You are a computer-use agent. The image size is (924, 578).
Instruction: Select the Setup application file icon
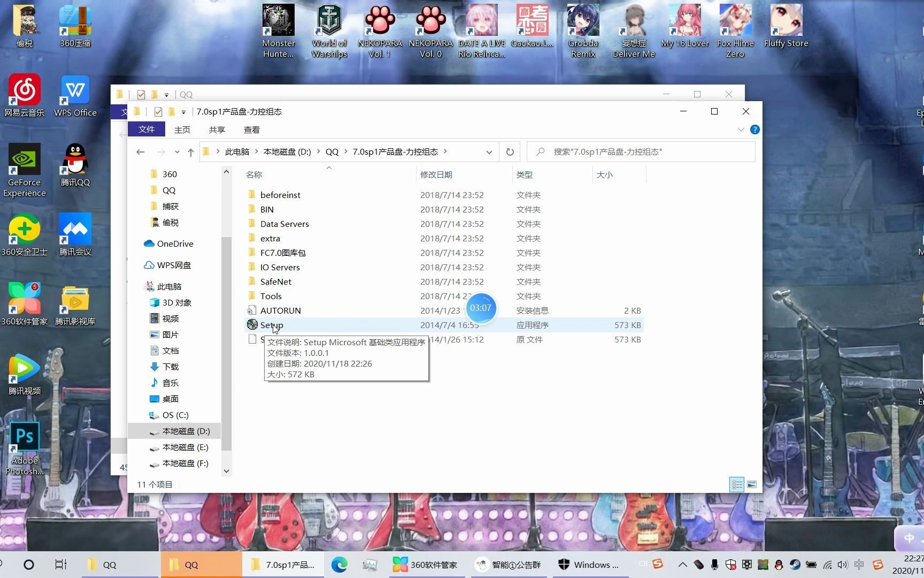pos(252,324)
